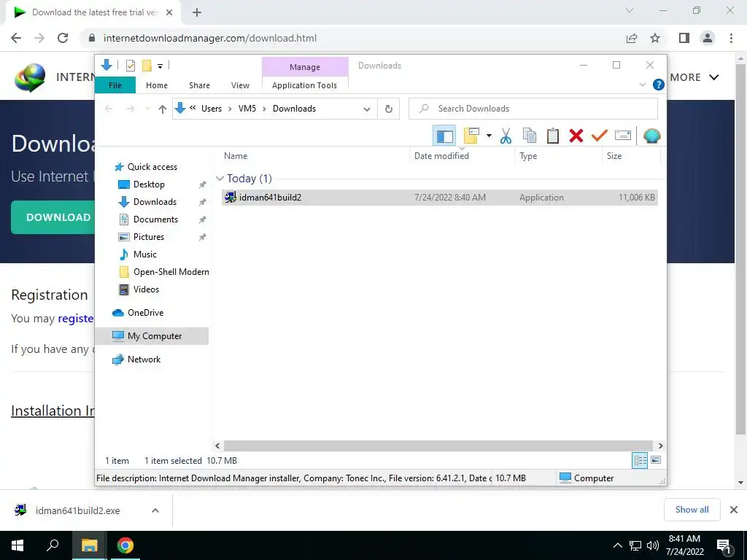Viewport: 747px width, 560px height.
Task: Select Downloads in navigation pane
Action: 155,202
